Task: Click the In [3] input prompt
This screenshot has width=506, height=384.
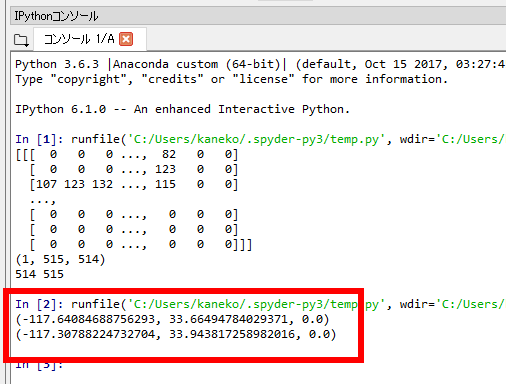Action: click(39, 364)
